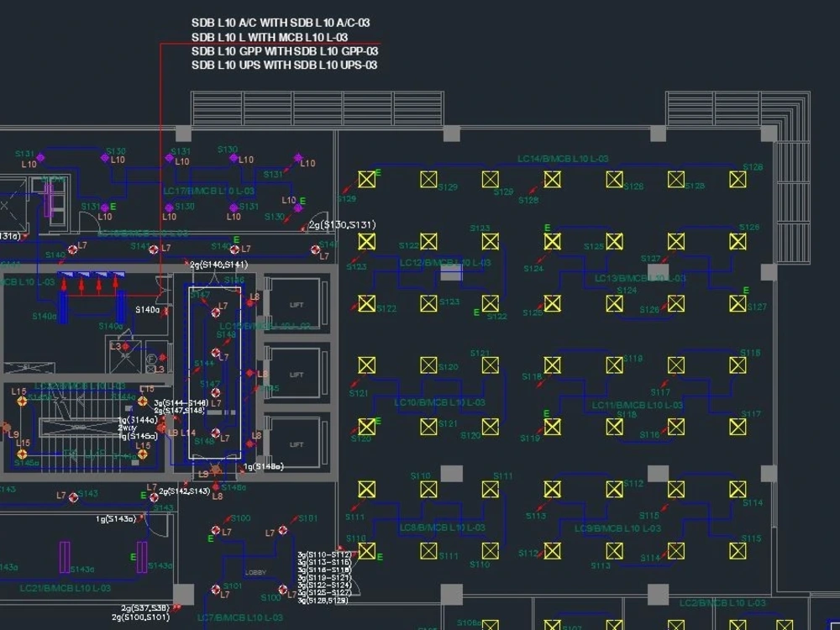Click the middle LIFT shaft label
The width and height of the screenshot is (840, 630).
point(296,372)
